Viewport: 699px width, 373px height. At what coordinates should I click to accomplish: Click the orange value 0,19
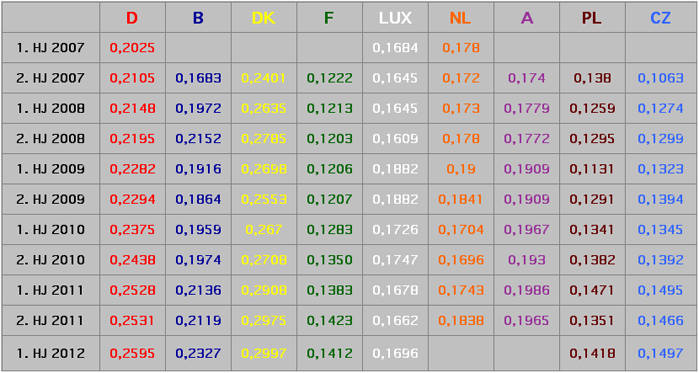[461, 169]
